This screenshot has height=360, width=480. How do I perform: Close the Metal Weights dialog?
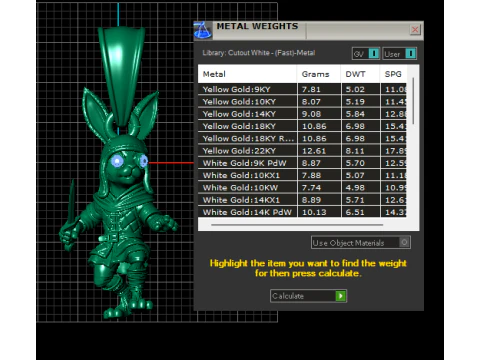coord(415,30)
